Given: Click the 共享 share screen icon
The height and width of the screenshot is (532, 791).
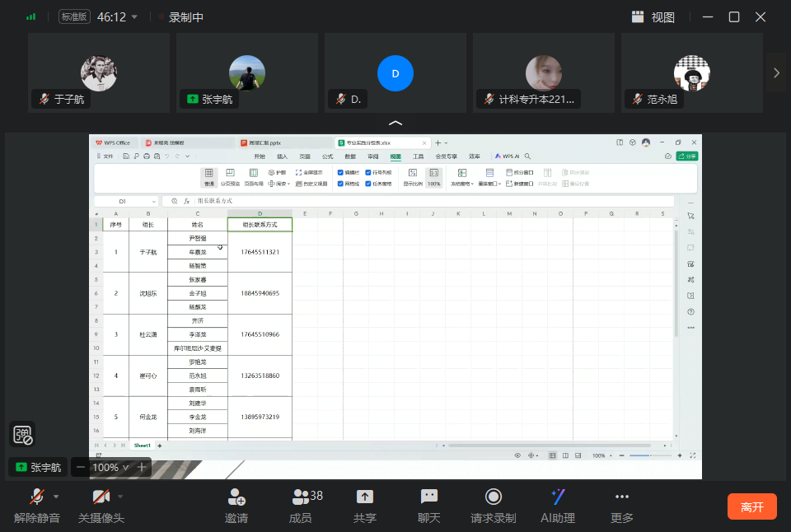Looking at the screenshot, I should click(x=365, y=497).
